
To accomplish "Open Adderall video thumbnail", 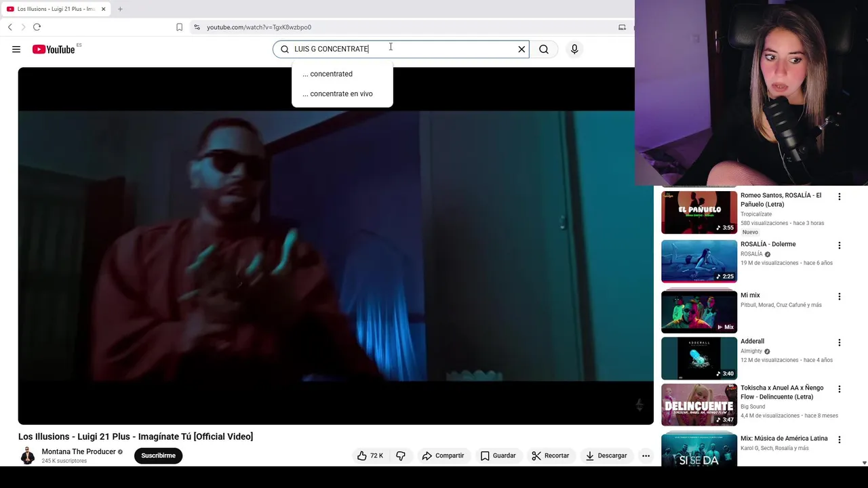I will coord(699,359).
